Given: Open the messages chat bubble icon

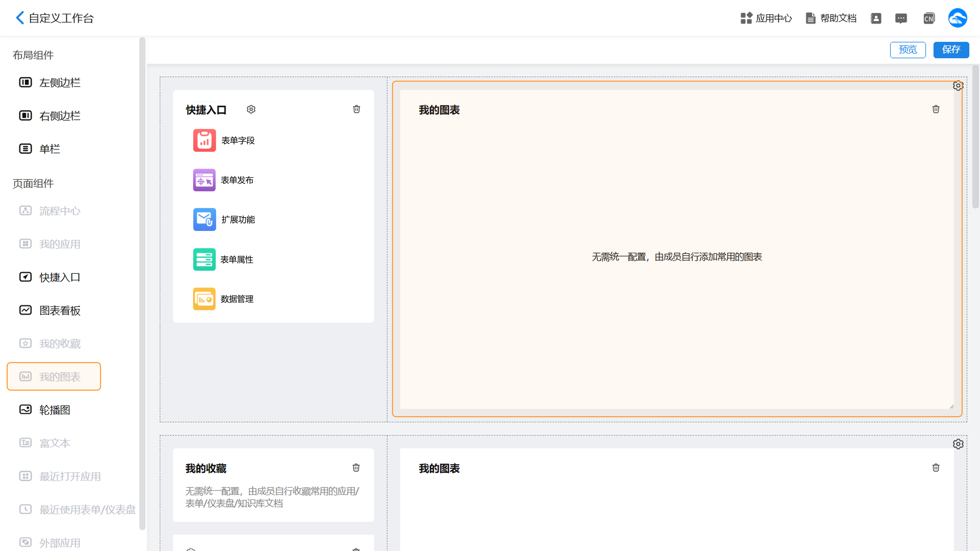Looking at the screenshot, I should coord(901,18).
